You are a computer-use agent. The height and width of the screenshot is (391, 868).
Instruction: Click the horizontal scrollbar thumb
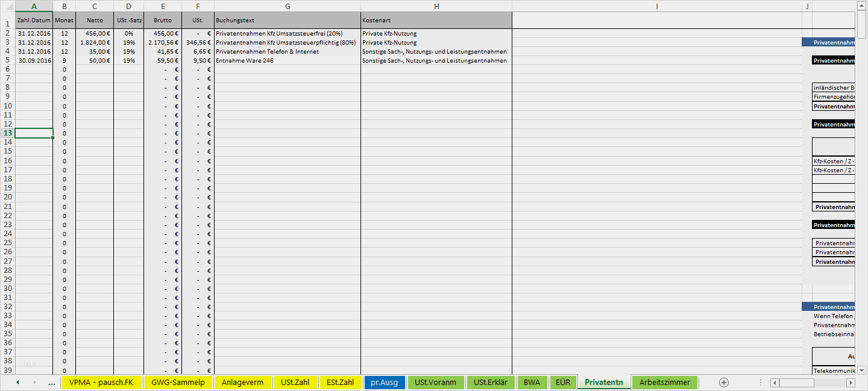[797, 383]
